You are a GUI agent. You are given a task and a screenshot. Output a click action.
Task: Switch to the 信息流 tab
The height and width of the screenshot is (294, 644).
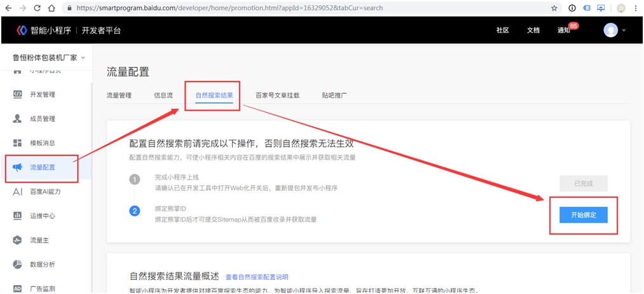click(x=163, y=95)
